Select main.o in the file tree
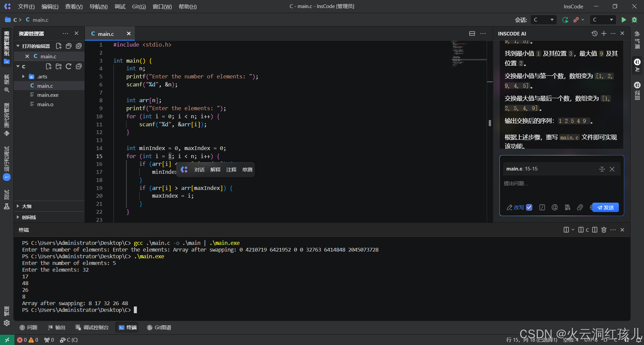This screenshot has height=345, width=644. pyautogui.click(x=49, y=105)
